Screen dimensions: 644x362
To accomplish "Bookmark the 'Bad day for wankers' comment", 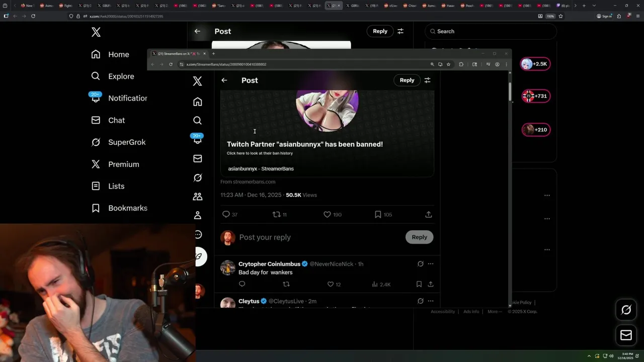I will tap(419, 284).
